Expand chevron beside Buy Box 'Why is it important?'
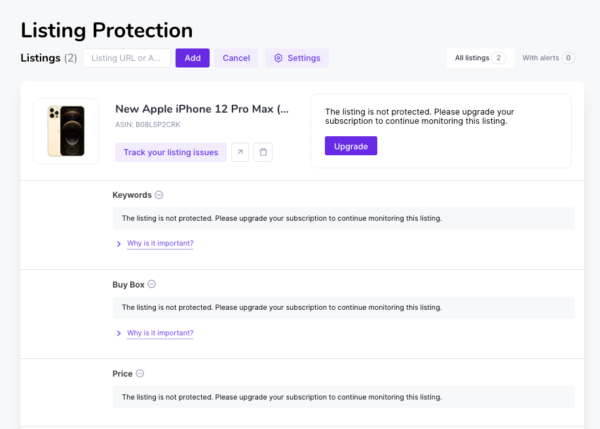The image size is (600, 429). (119, 333)
